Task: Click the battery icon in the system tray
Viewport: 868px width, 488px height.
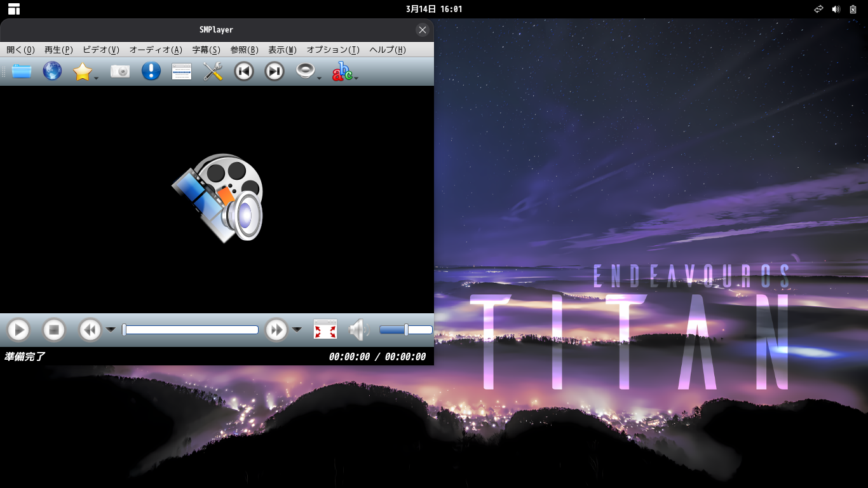Action: [853, 9]
